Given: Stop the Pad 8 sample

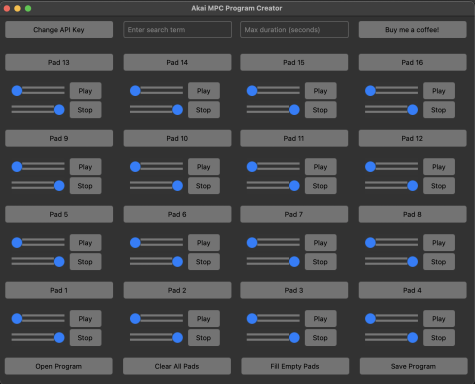Looking at the screenshot, I should [x=439, y=262].
